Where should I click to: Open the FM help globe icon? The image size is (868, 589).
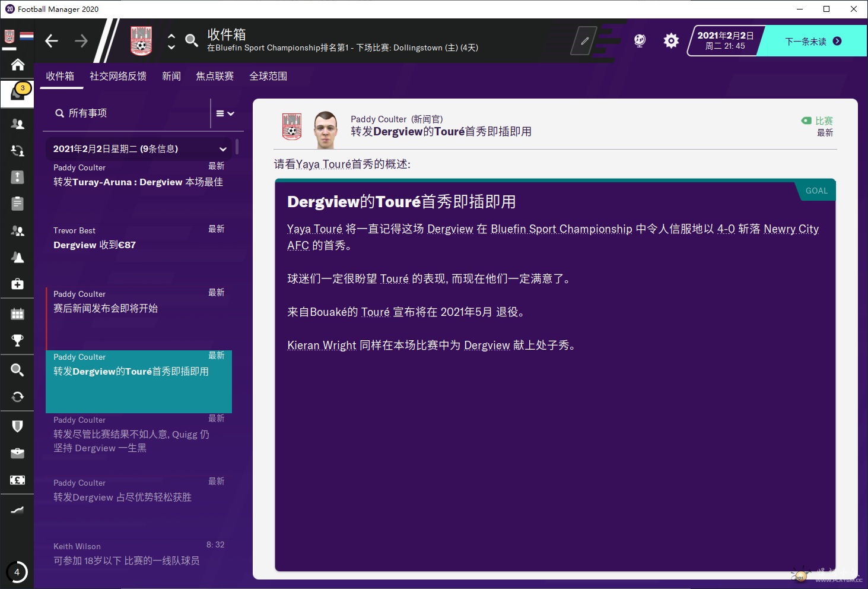640,40
